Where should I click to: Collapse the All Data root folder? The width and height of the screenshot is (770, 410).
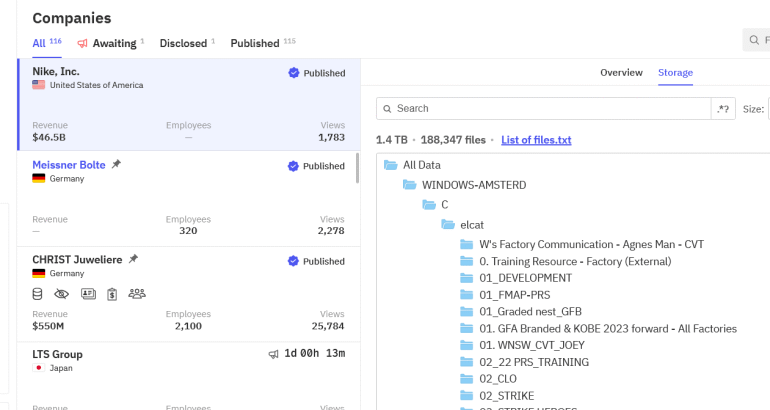(x=391, y=165)
